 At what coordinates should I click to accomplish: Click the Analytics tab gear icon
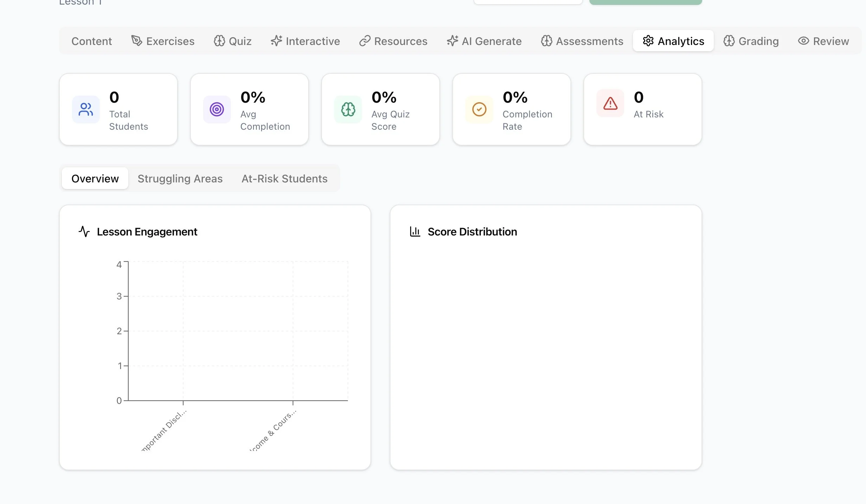click(648, 41)
